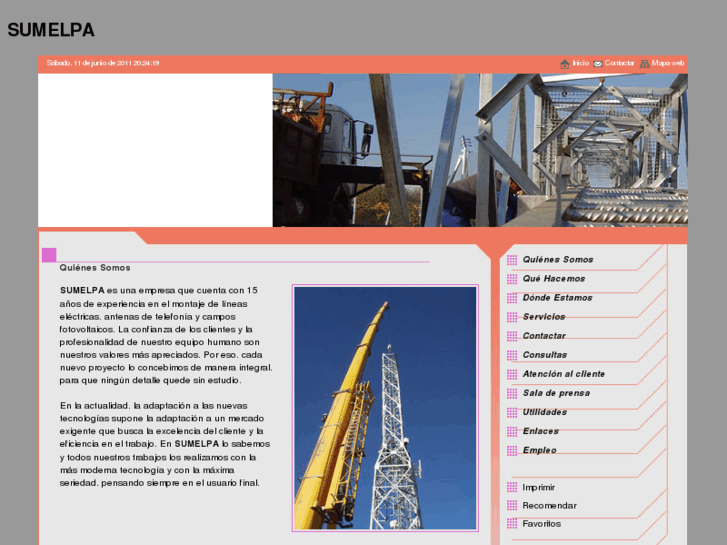727x545 pixels.
Task: Click the Imprimir link
Action: [538, 487]
